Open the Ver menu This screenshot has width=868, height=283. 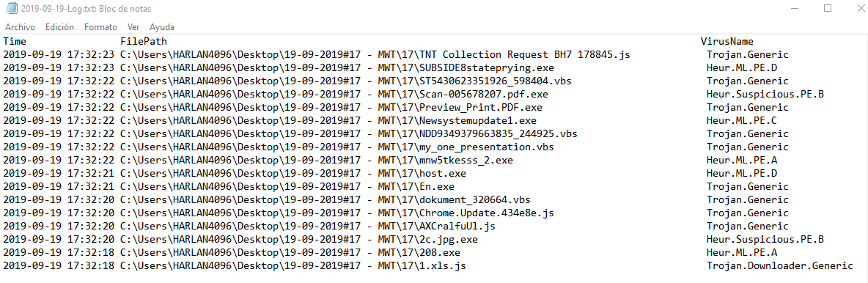pos(133,26)
